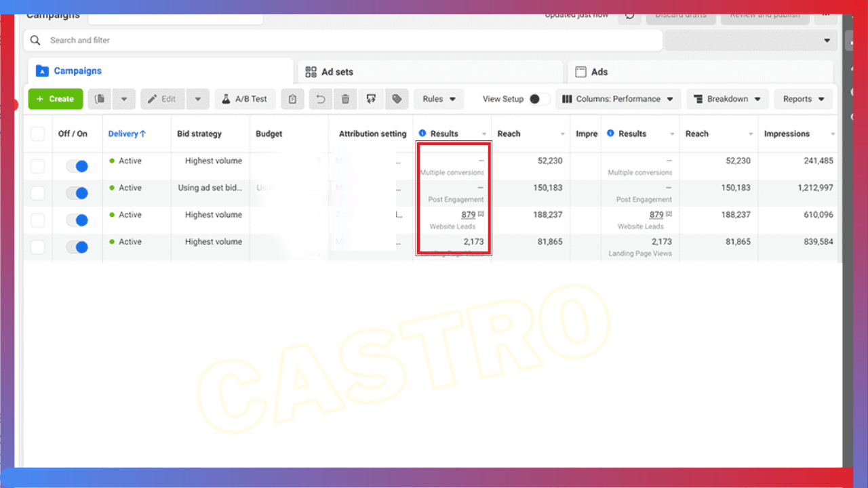Viewport: 868px width, 488px height.
Task: Open the arrow on Reach header beside Impressions
Action: [751, 134]
